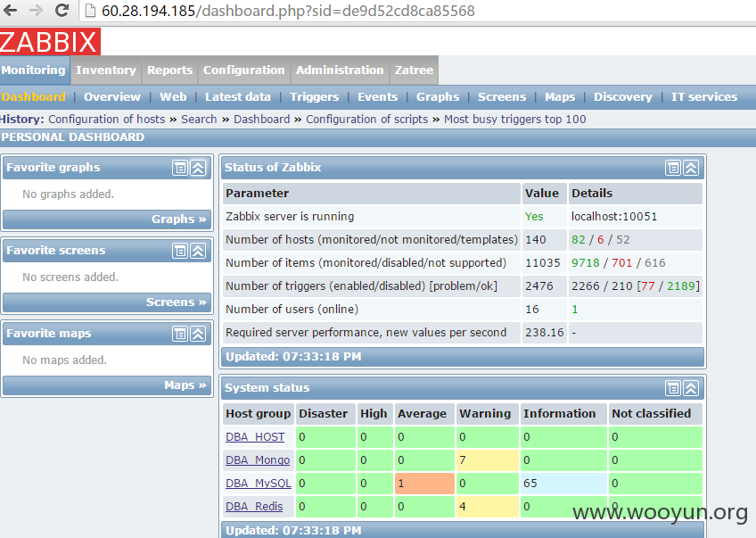This screenshot has width=756, height=538.
Task: Click the '238.16' performance value
Action: coord(545,333)
